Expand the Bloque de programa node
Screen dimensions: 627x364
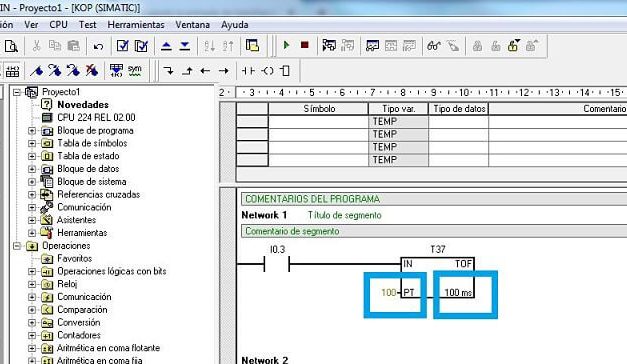32,131
